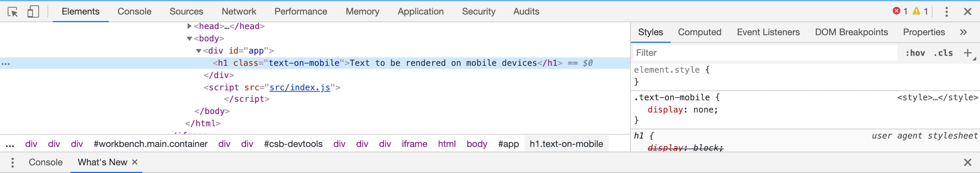Add a new style rule plus icon
The width and height of the screenshot is (980, 173).
967,53
